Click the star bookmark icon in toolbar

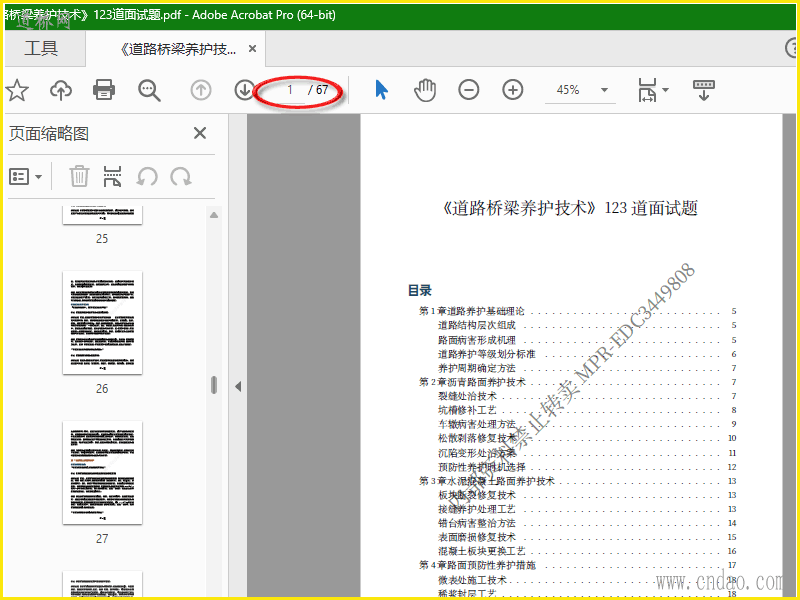17,90
